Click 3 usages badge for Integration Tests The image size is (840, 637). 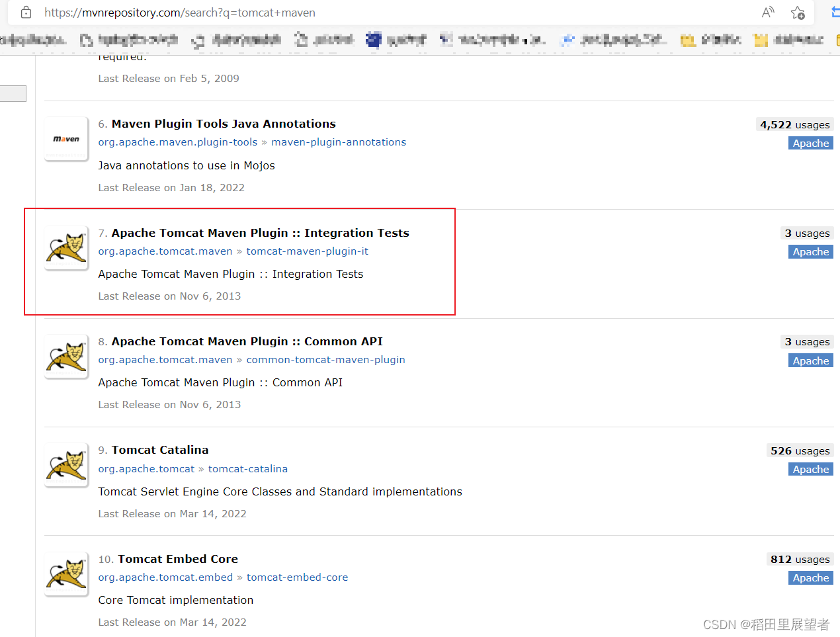[x=807, y=234]
